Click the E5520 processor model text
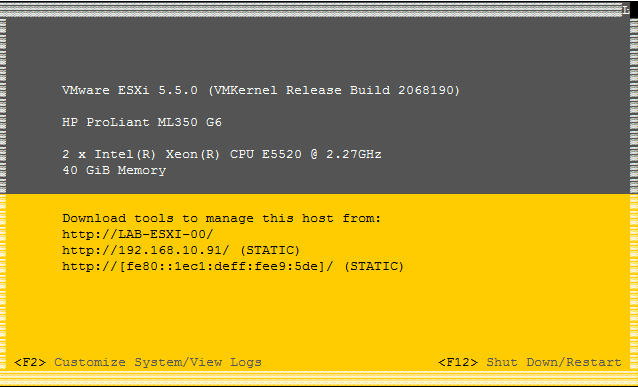This screenshot has width=638, height=387. point(282,154)
